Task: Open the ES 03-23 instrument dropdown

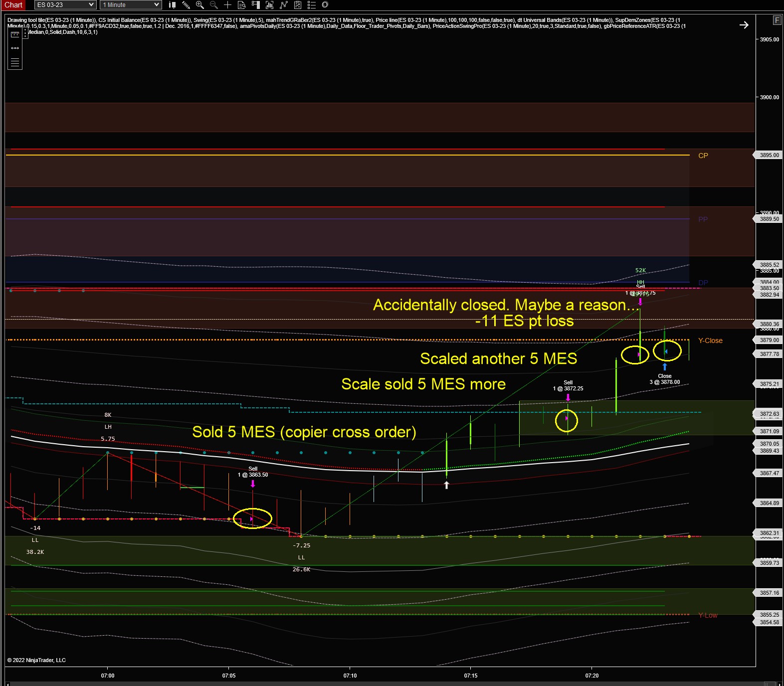Action: click(x=65, y=4)
